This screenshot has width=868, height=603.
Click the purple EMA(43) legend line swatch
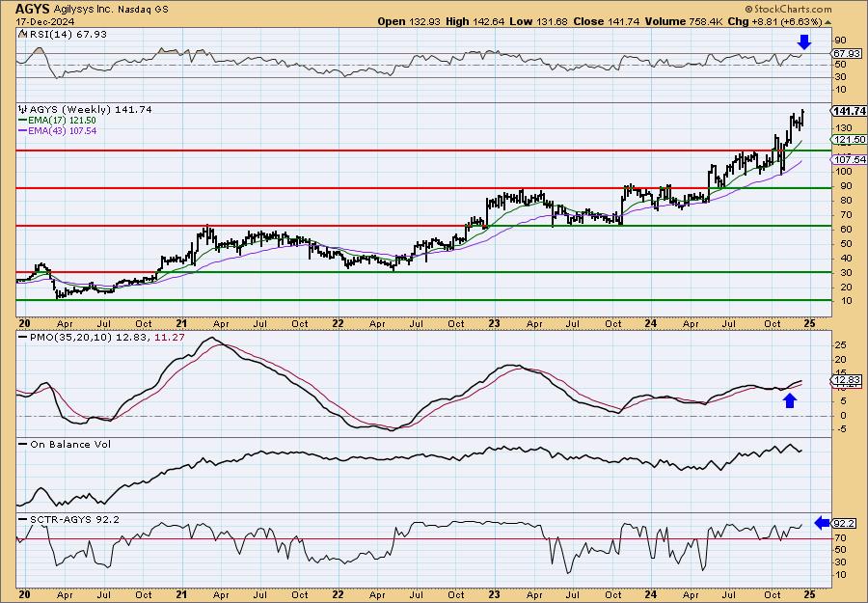coord(22,130)
